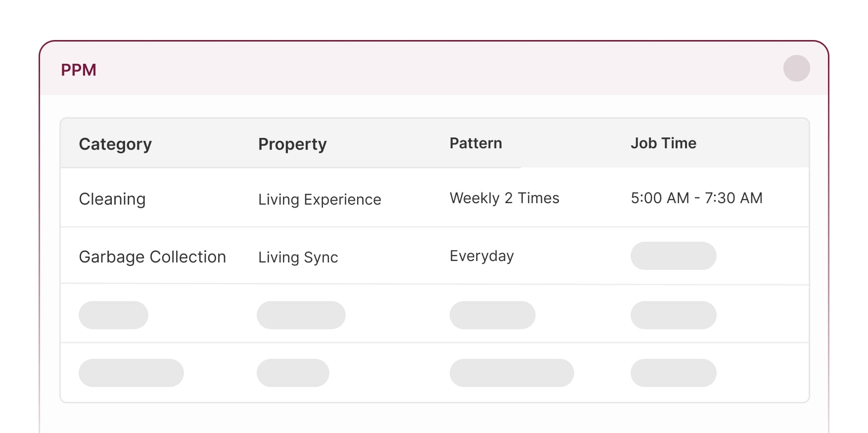Click the Job Time placeholder in fourth row

tap(673, 373)
